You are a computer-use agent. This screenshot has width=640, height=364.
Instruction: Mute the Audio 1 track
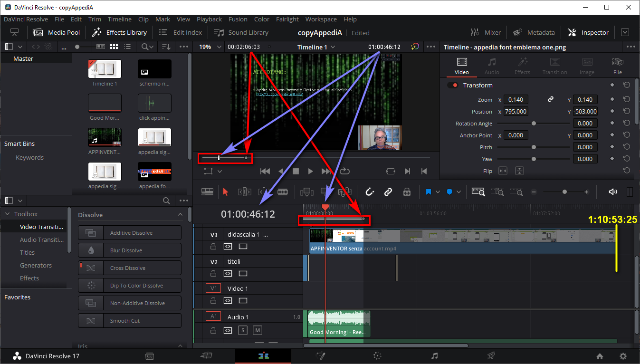[258, 330]
